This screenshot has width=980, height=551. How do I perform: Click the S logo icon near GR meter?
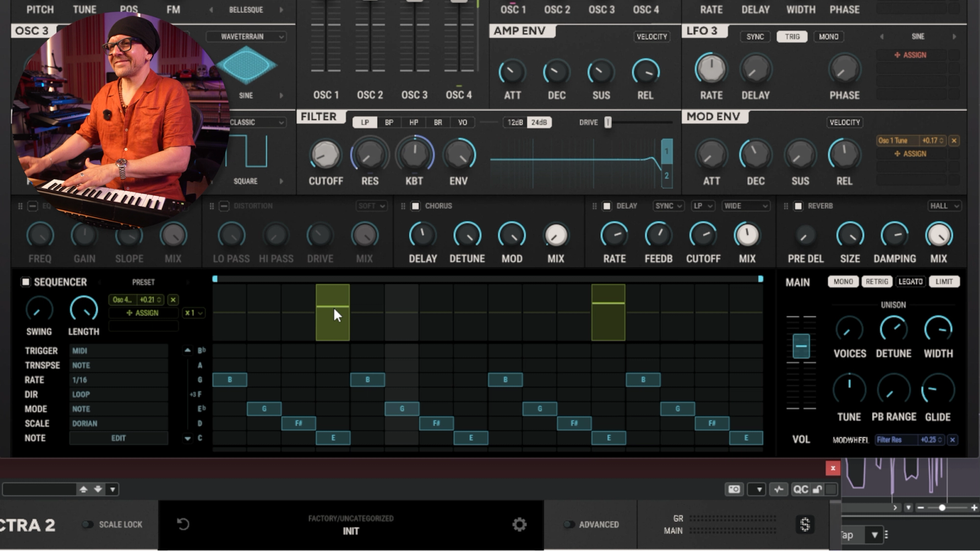[x=805, y=525]
